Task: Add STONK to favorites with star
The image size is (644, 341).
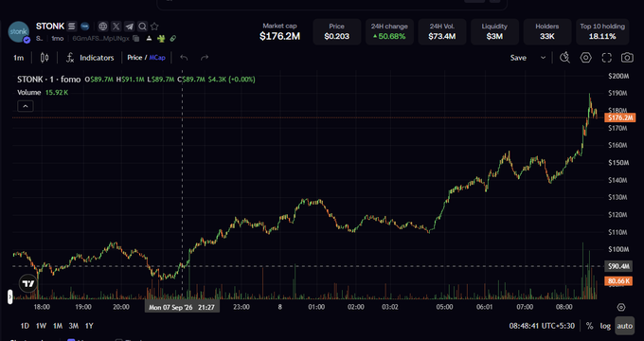Action: click(154, 27)
